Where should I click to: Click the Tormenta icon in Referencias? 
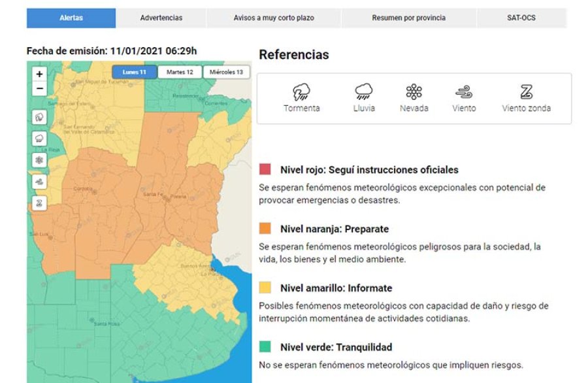pyautogui.click(x=301, y=92)
